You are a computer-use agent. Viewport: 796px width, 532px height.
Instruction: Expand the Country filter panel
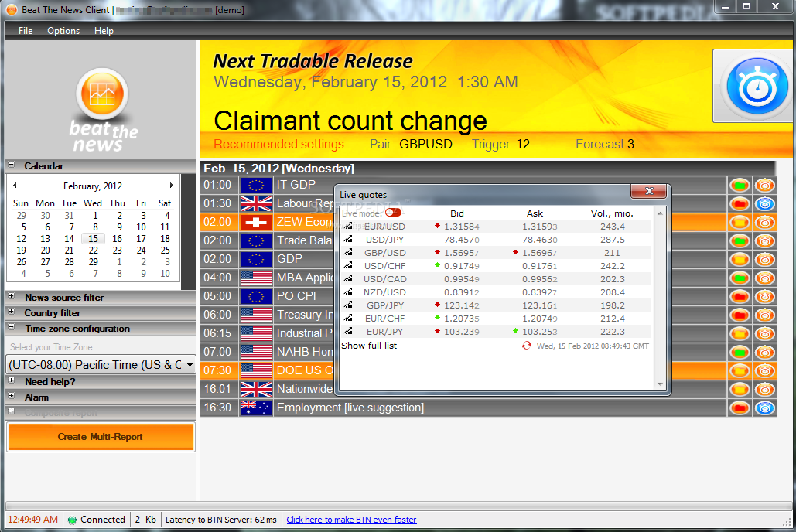(11, 312)
